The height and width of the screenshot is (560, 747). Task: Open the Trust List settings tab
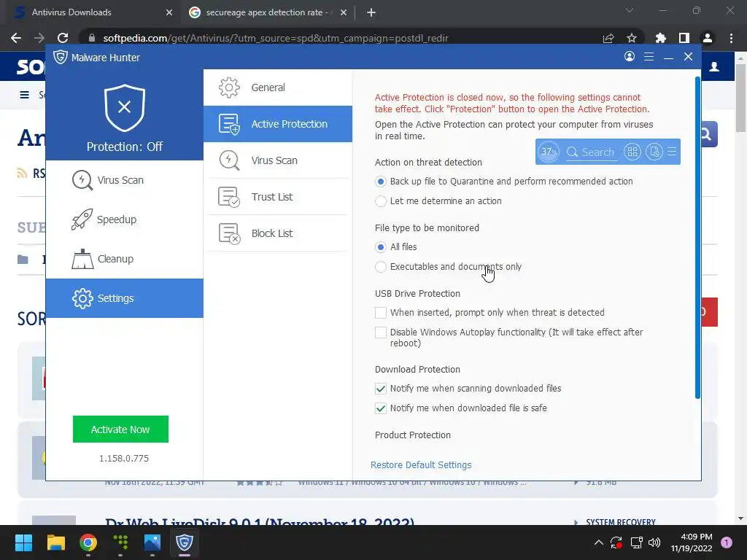(x=278, y=197)
